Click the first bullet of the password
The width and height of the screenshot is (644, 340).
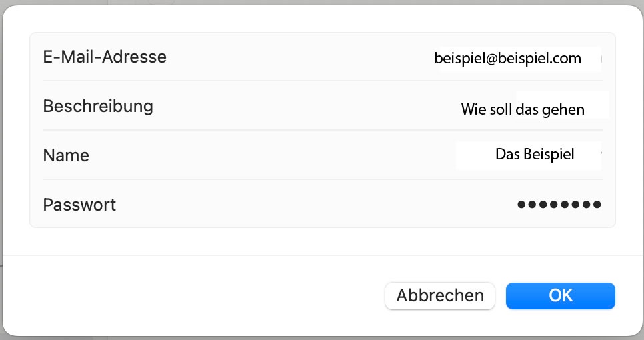point(522,205)
